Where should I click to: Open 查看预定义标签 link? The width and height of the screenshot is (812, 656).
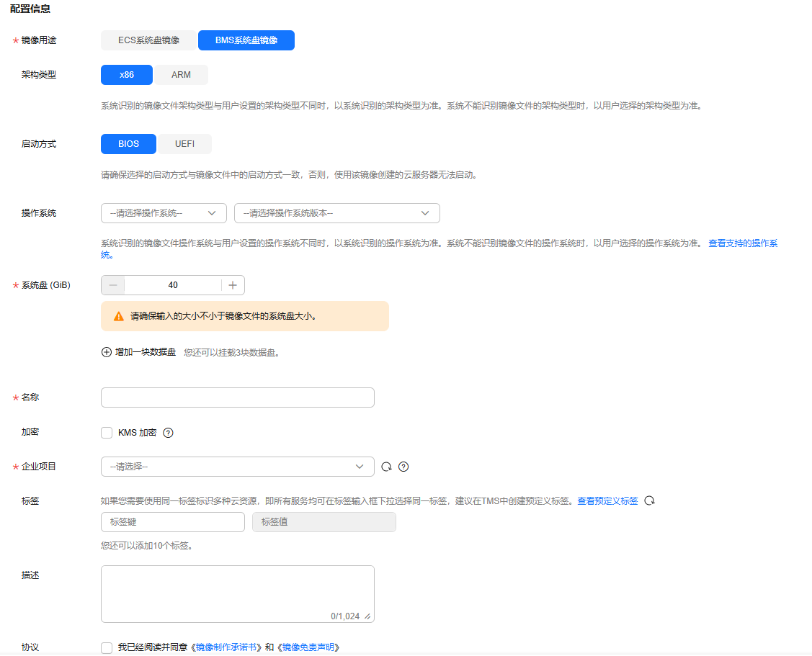coord(607,501)
